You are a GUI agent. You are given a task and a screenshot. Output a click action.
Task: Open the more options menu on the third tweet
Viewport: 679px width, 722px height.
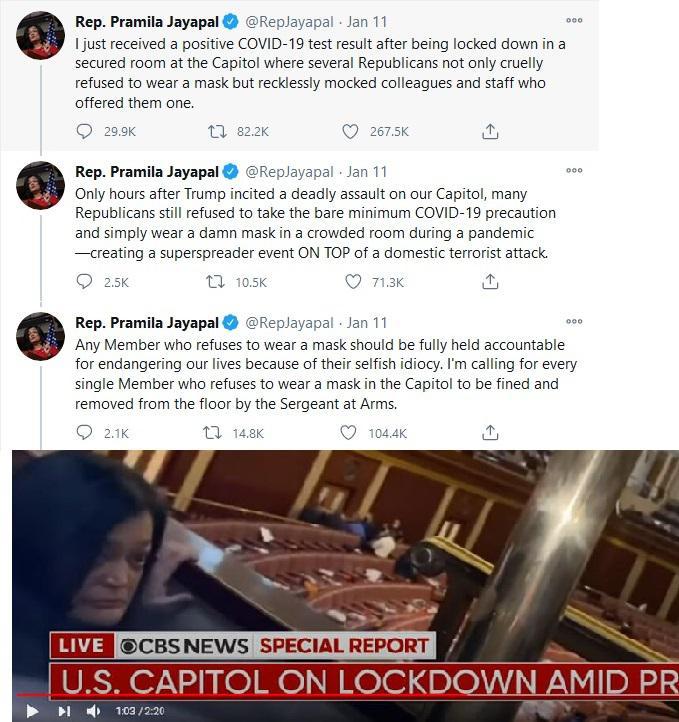(x=574, y=321)
